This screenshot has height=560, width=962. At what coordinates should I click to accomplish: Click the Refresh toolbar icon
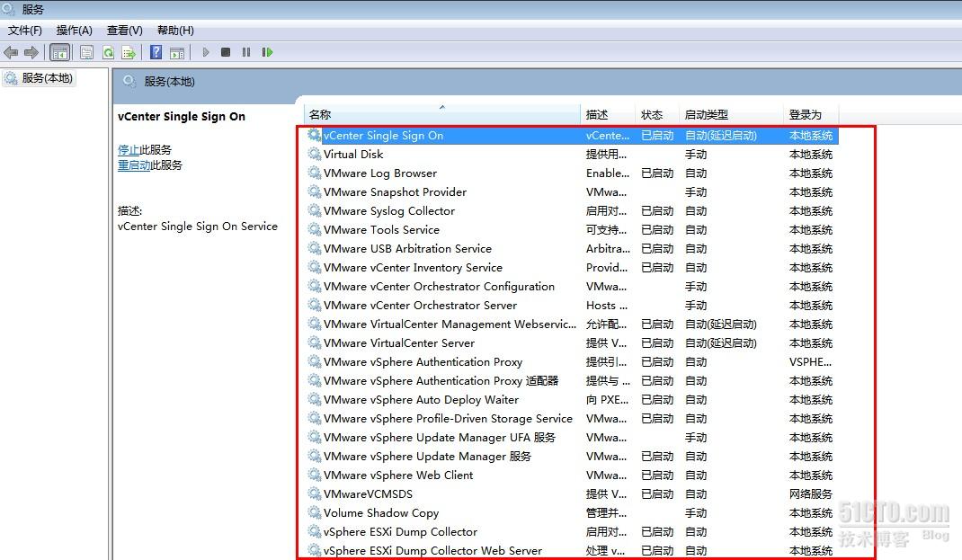[108, 53]
